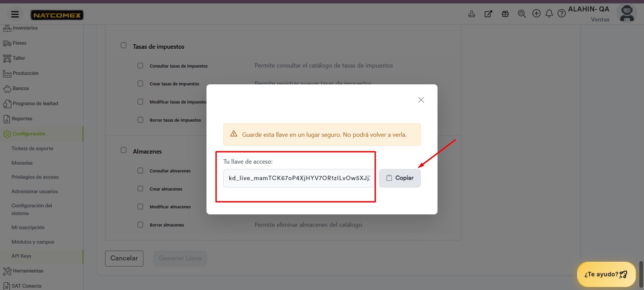Select the access key text field

point(298,178)
